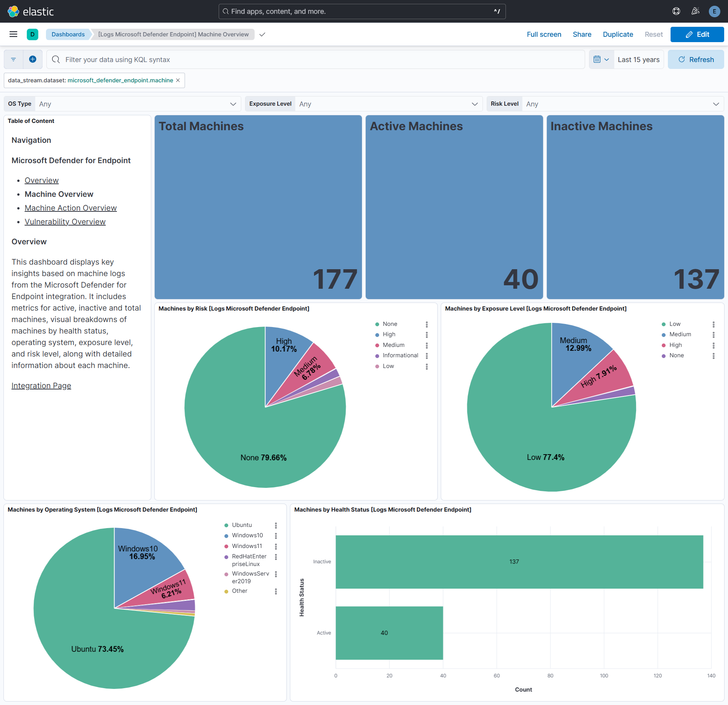The height and width of the screenshot is (705, 728).
Task: Open the hamburger navigation menu
Action: coord(13,34)
